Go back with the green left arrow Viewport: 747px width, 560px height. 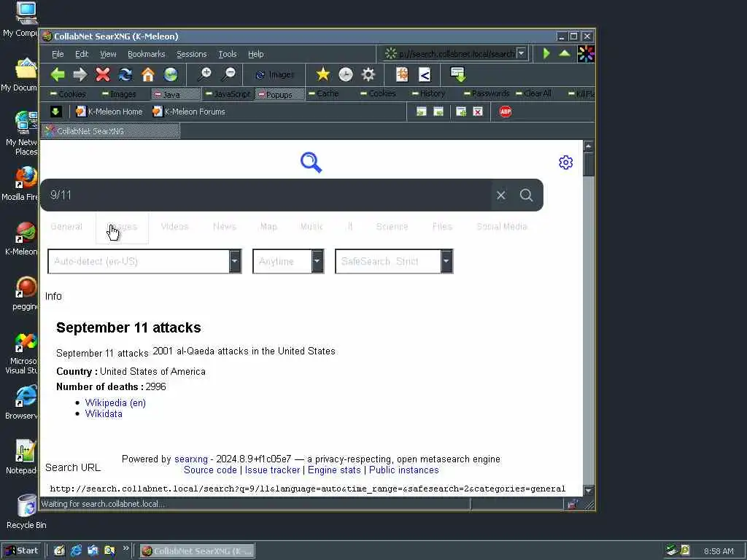tap(58, 74)
